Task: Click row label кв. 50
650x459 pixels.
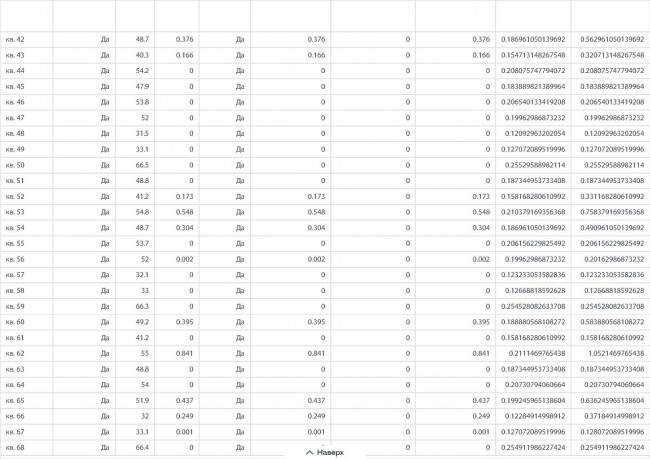Action: coord(15,165)
